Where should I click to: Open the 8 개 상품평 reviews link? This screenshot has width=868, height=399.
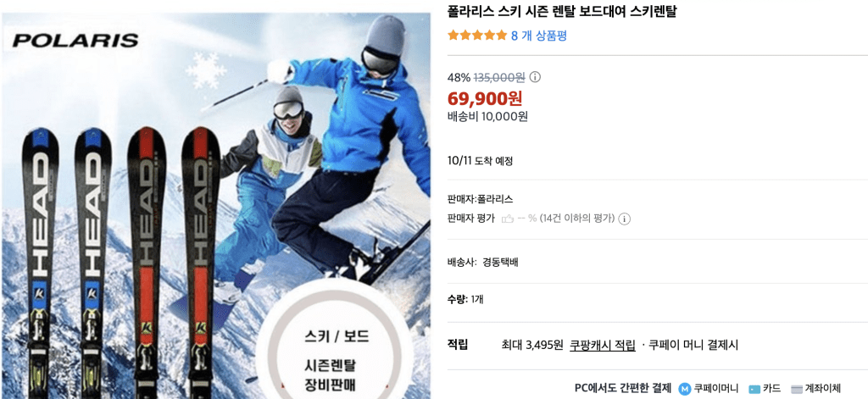538,36
